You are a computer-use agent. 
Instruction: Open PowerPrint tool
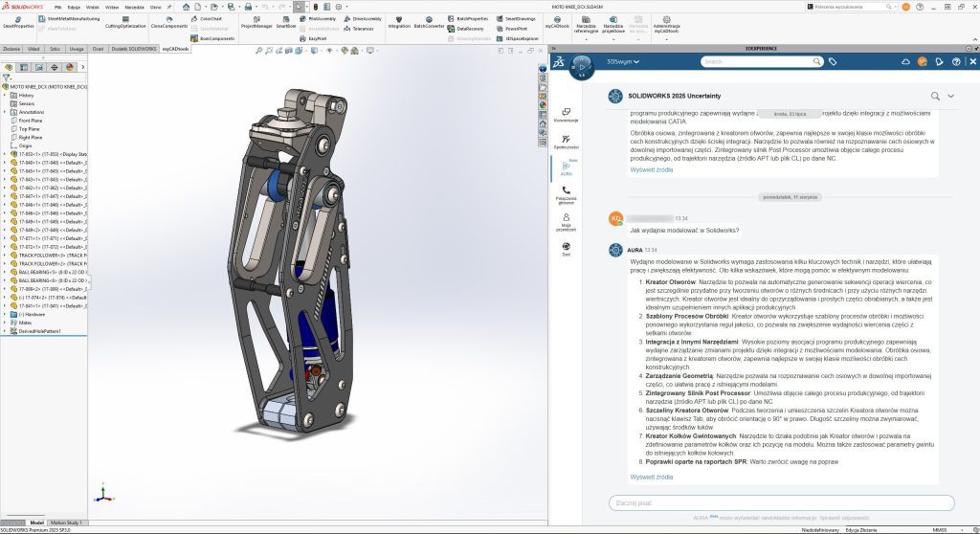tap(512, 29)
